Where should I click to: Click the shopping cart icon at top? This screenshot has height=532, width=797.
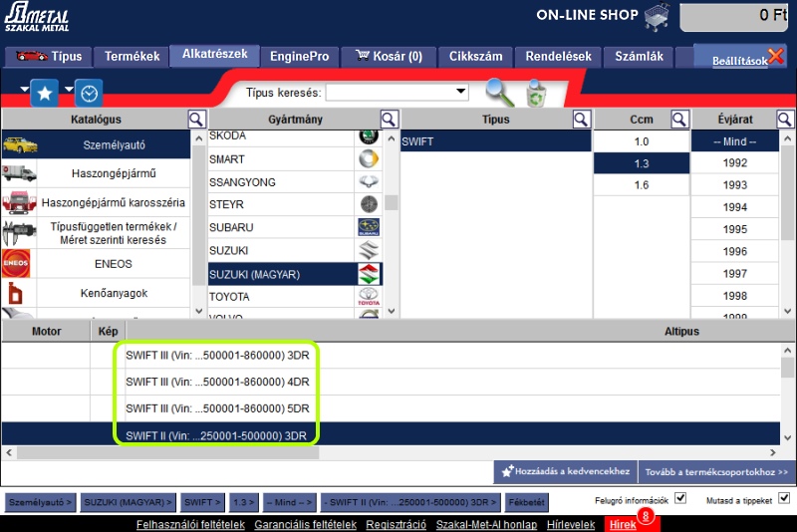(658, 17)
